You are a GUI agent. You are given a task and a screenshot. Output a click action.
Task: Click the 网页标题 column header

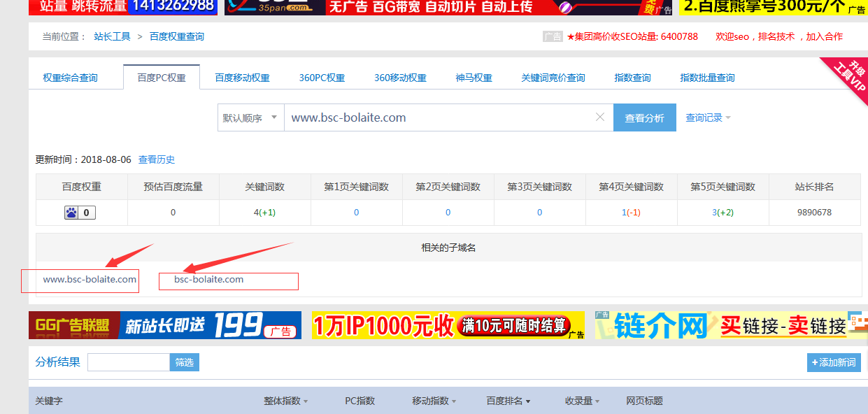tap(644, 401)
